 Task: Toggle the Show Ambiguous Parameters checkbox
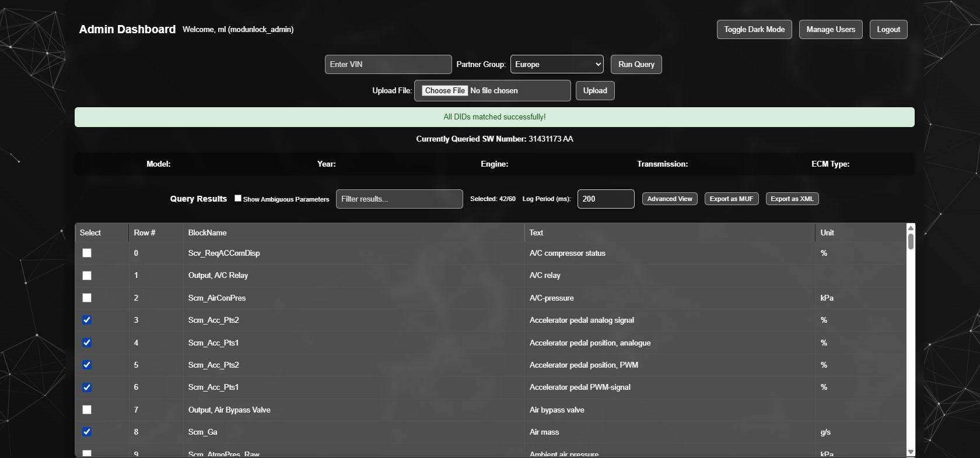[x=238, y=198]
